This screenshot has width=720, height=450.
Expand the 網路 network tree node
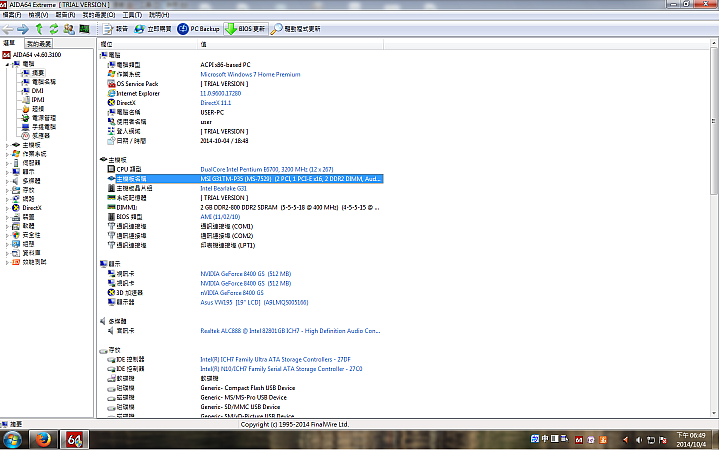7,199
